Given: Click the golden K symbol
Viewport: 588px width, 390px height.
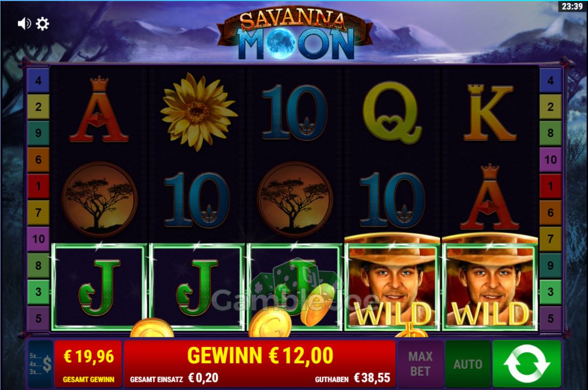Looking at the screenshot, I should click(x=489, y=112).
